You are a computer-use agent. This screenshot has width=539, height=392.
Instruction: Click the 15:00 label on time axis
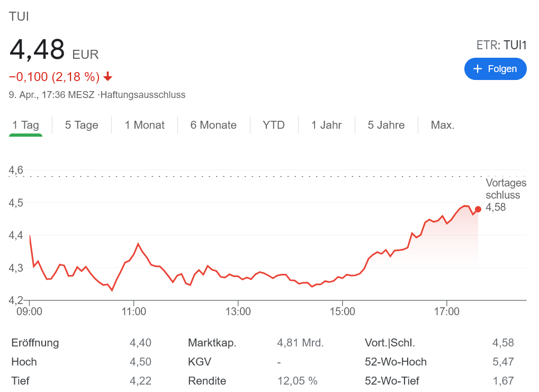click(343, 311)
